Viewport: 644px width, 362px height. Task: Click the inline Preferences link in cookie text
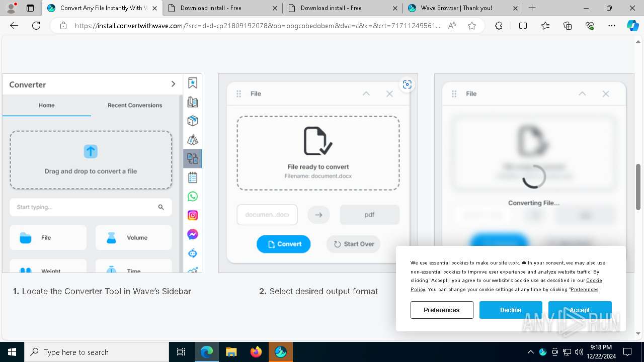[585, 289]
